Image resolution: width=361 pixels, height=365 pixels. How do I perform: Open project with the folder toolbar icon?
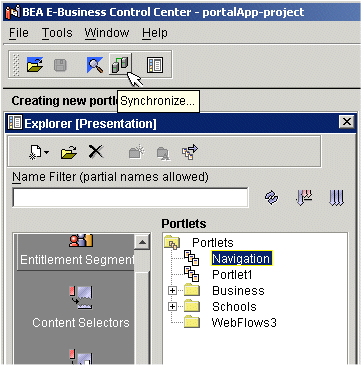pos(35,65)
